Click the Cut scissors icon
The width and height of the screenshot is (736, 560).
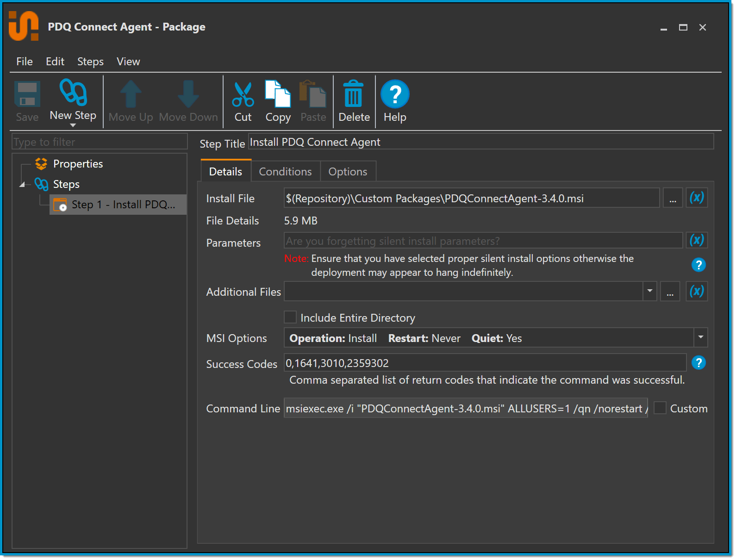(243, 94)
